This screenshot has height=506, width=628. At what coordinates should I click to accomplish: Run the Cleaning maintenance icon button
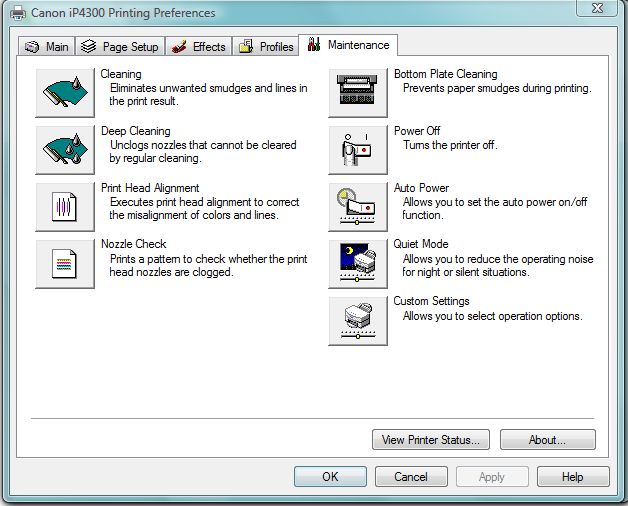(65, 93)
